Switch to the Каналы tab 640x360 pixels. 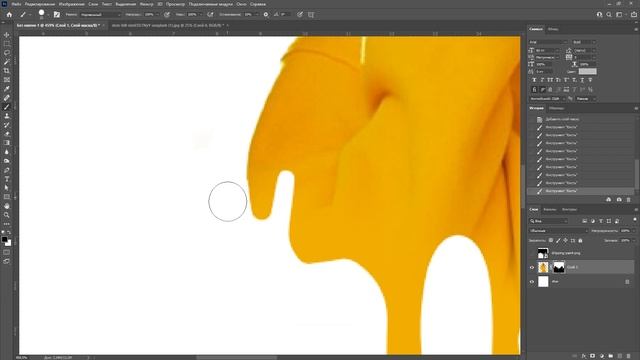click(x=550, y=209)
